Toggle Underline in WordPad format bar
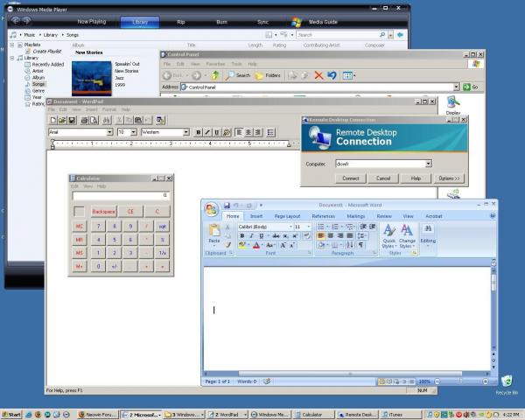Image resolution: width=525 pixels, height=420 pixels. [x=217, y=132]
